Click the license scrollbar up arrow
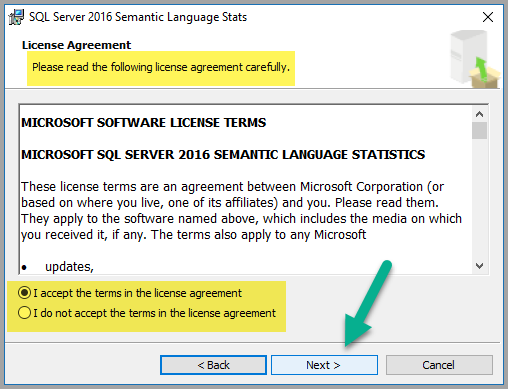The height and width of the screenshot is (389, 508). 480,114
